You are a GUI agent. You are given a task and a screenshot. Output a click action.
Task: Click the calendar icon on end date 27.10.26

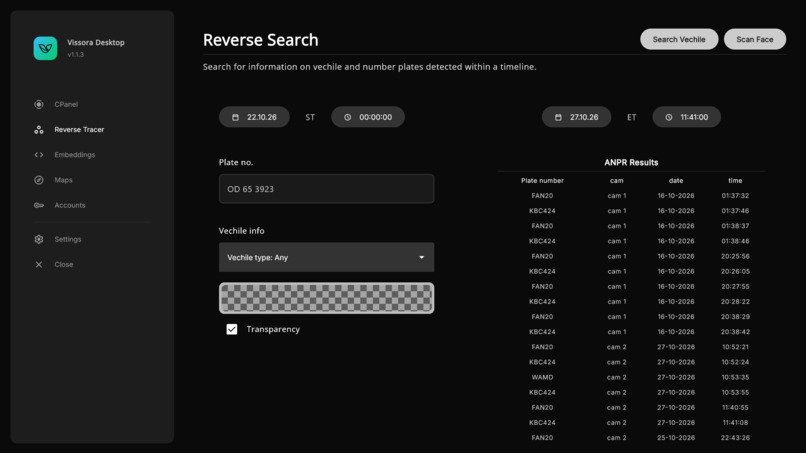pyautogui.click(x=558, y=117)
